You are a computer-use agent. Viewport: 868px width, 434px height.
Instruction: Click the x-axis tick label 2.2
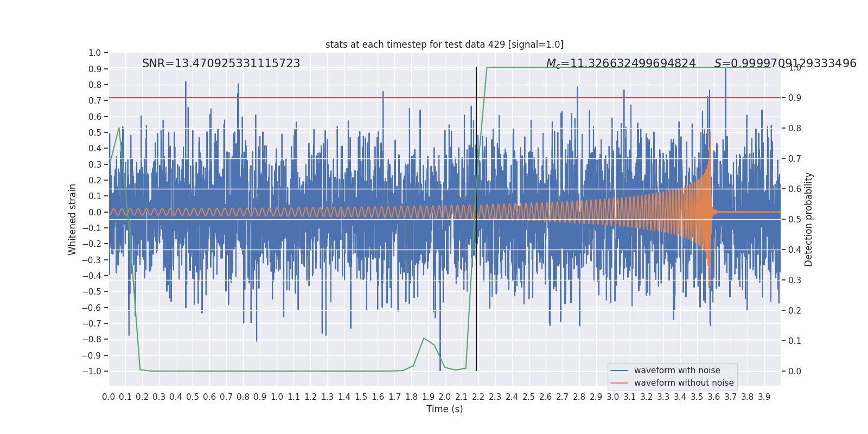(x=478, y=397)
